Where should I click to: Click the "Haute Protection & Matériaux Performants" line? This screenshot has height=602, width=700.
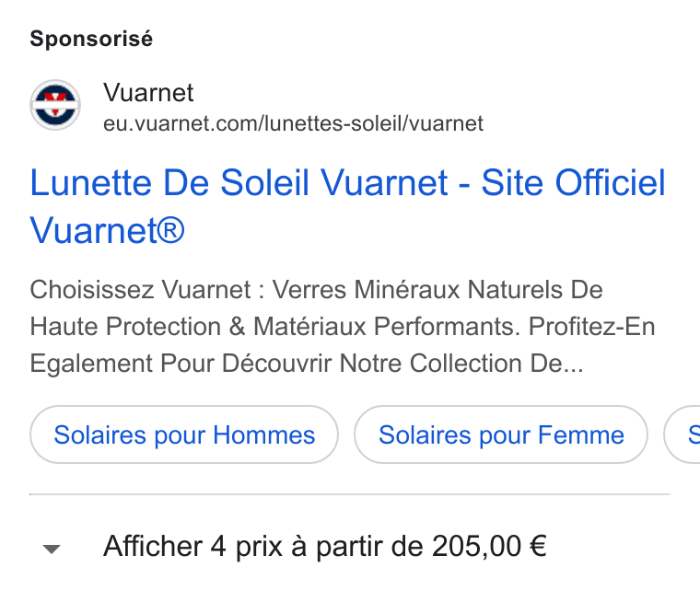(x=275, y=326)
